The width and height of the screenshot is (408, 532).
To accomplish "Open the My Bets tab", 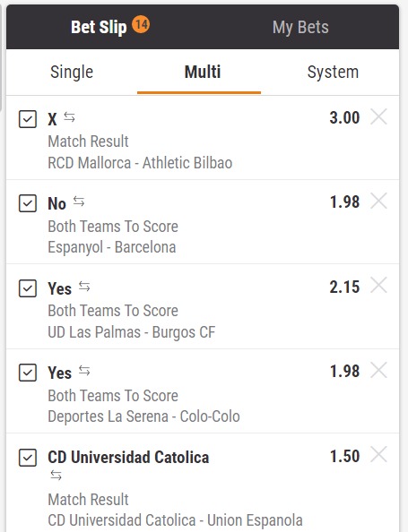I will coord(300,27).
